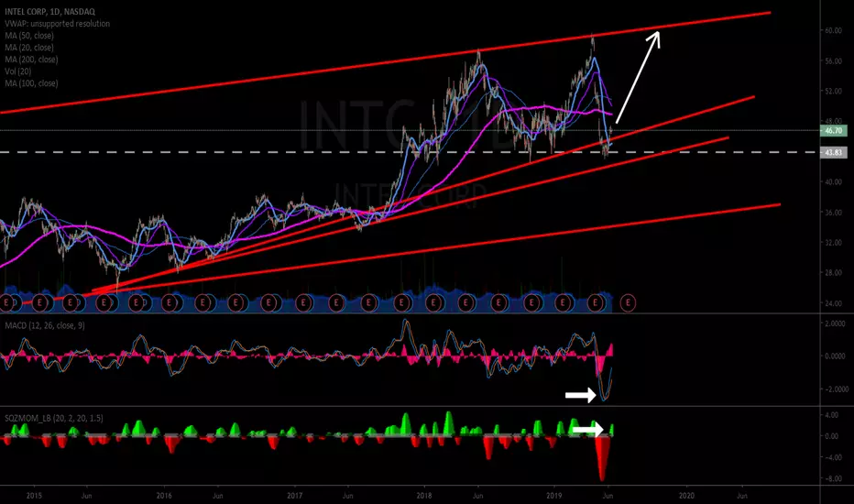Select the VWAP: unsupported resolution legend
Viewport: 854px width, 504px height.
point(57,24)
